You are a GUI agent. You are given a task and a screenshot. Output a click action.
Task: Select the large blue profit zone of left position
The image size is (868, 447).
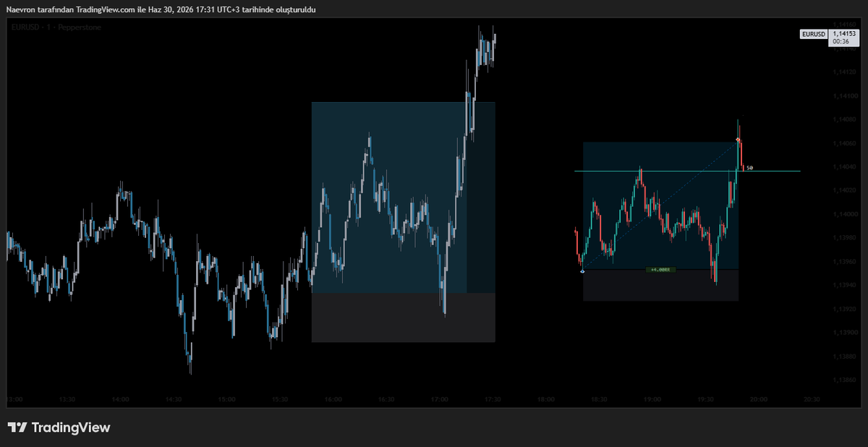[x=389, y=197]
